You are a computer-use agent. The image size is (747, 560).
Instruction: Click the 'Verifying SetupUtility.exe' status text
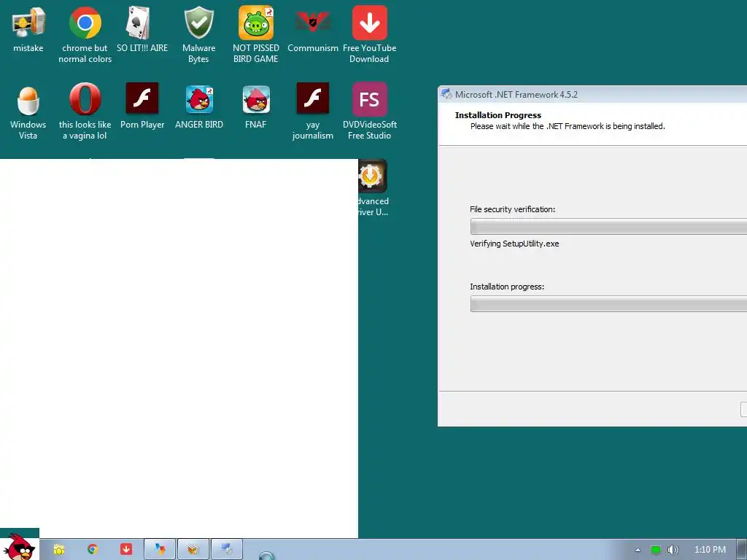click(x=514, y=244)
